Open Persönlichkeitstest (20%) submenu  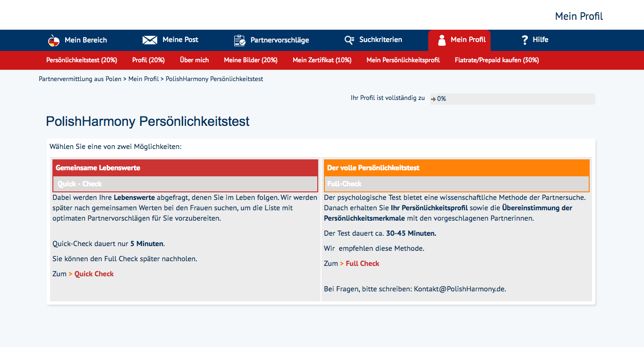click(x=82, y=60)
